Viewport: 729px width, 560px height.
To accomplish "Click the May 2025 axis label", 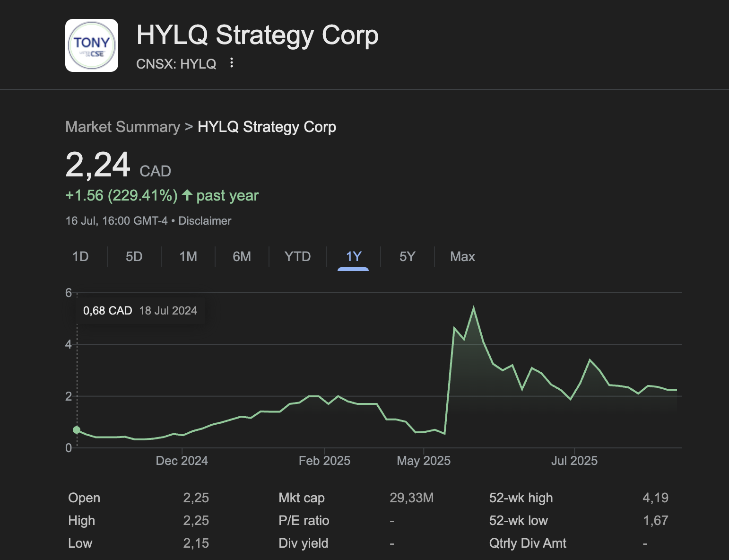I will 424,461.
